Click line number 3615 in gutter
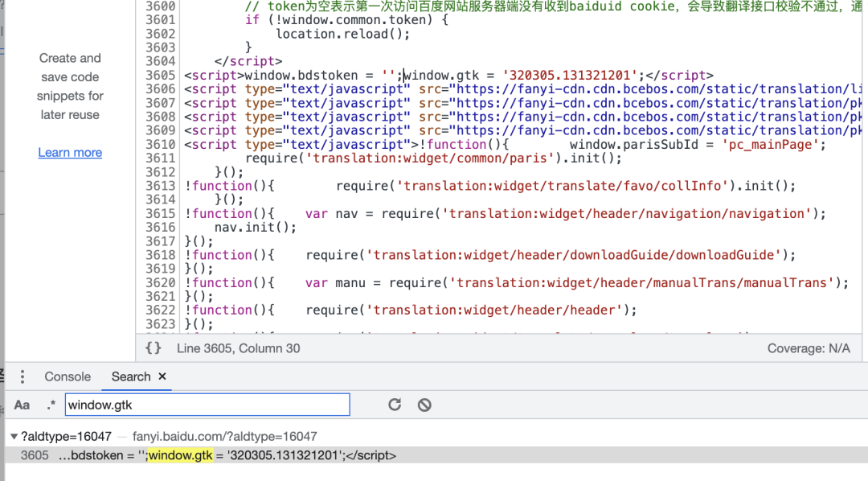The image size is (868, 481). 160,214
